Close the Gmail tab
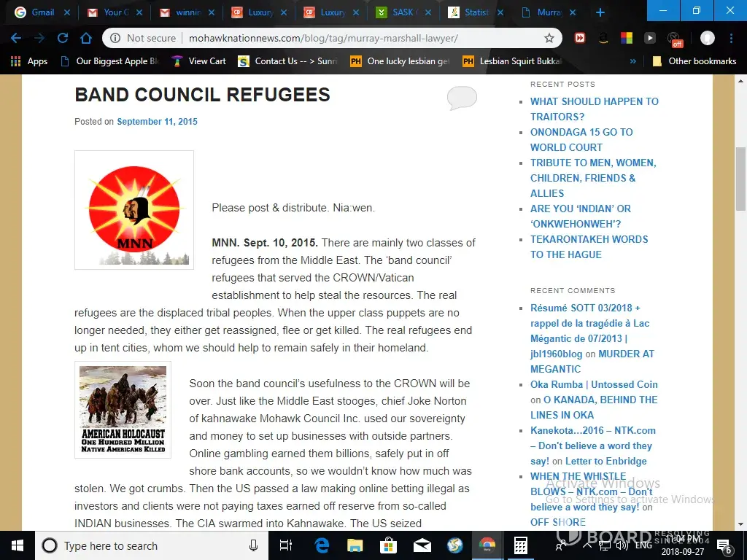 67,12
